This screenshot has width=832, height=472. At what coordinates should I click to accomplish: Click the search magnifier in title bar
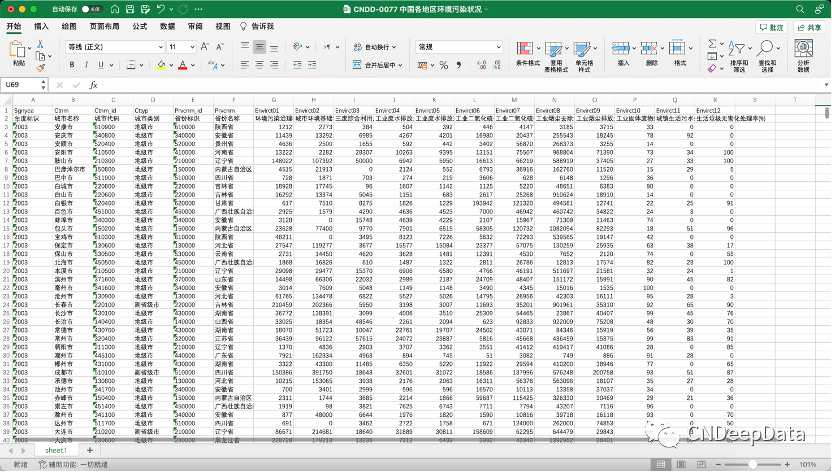800,9
